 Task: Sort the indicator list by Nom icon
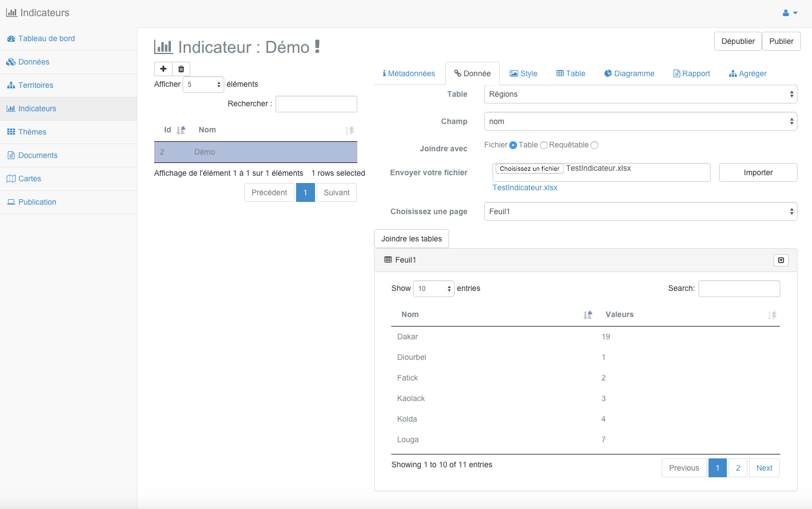(x=350, y=130)
